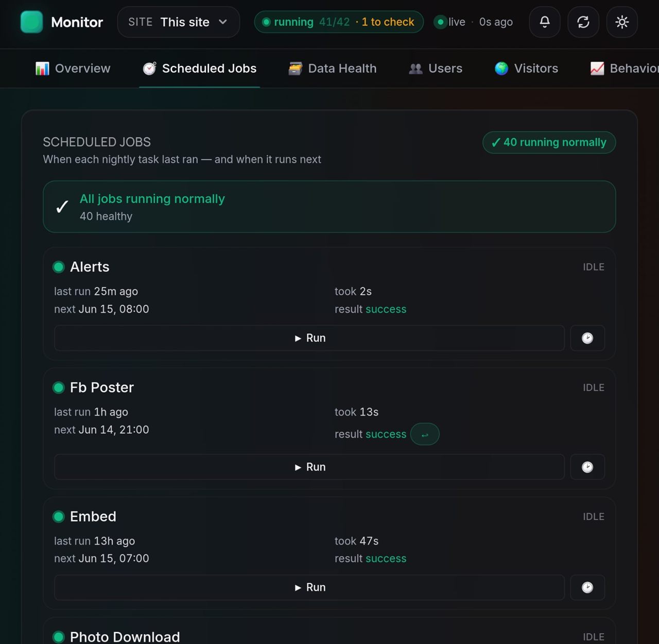The image size is (659, 644).
Task: Run the Alerts job
Action: click(309, 338)
